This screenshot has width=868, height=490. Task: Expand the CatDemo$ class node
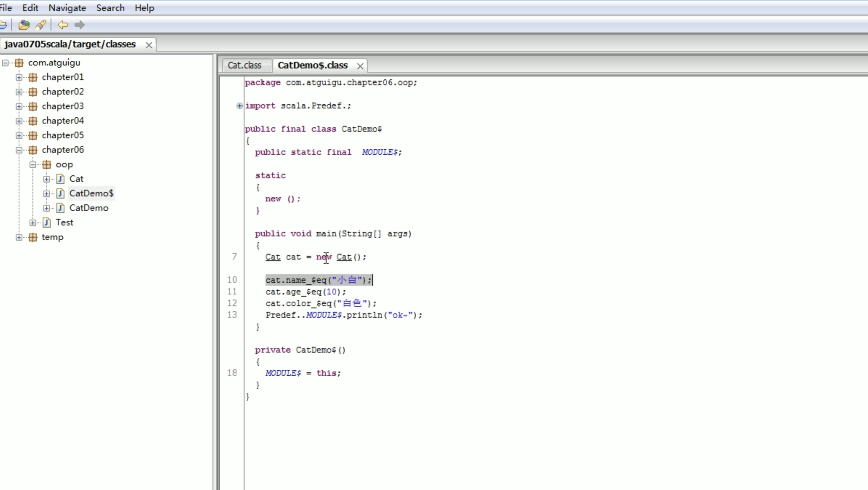tap(47, 194)
